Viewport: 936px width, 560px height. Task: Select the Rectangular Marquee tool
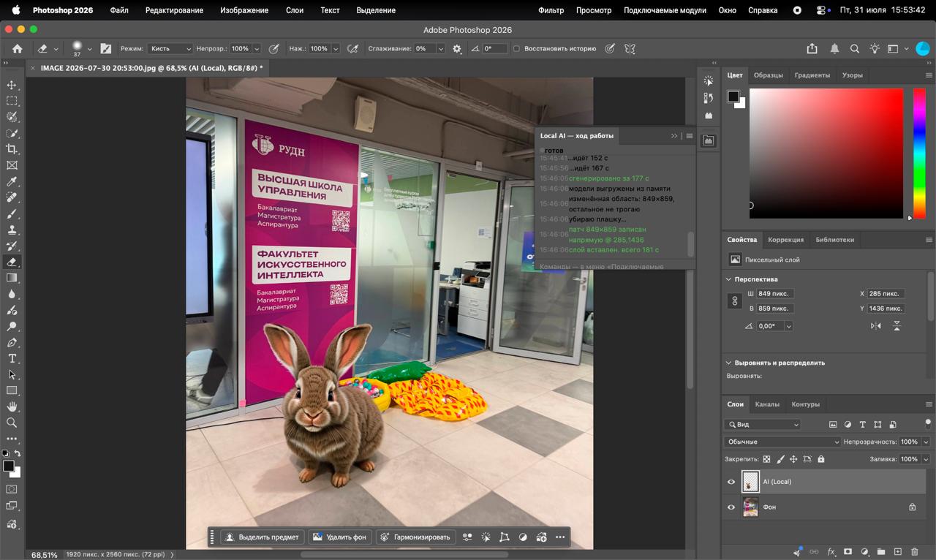pos(12,101)
